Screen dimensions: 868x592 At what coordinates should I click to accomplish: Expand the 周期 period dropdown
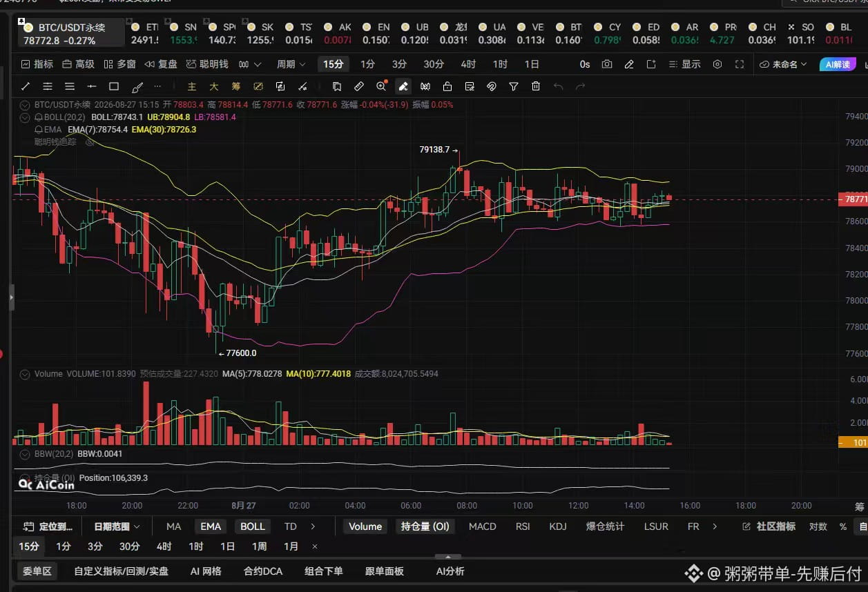click(291, 64)
